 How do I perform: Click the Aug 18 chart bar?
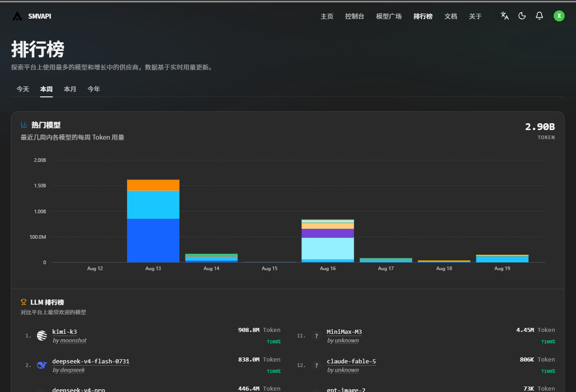[x=444, y=261]
